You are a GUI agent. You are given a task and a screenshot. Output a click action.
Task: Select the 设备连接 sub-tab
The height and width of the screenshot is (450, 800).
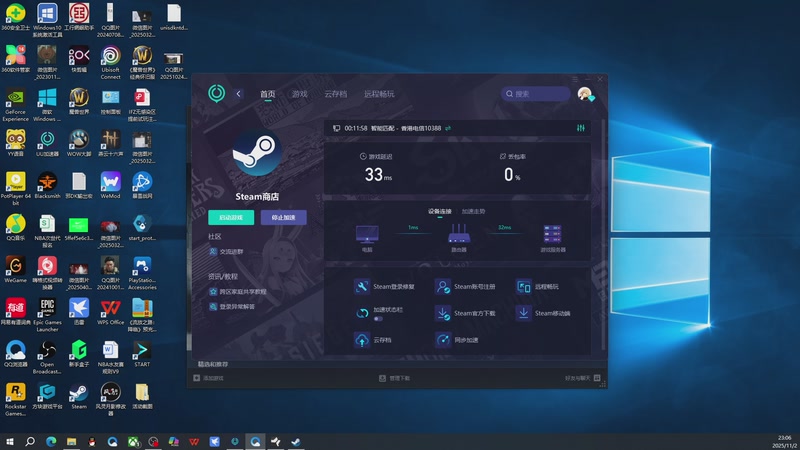(439, 211)
